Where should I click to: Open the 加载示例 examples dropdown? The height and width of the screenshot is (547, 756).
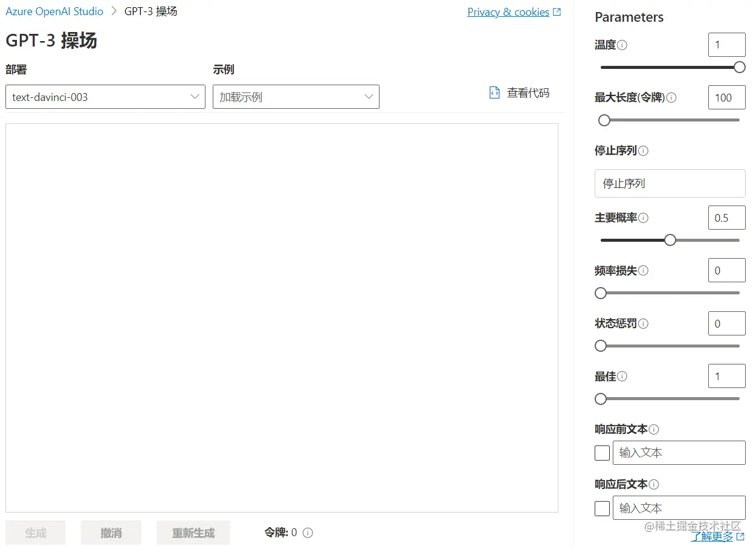tap(296, 97)
